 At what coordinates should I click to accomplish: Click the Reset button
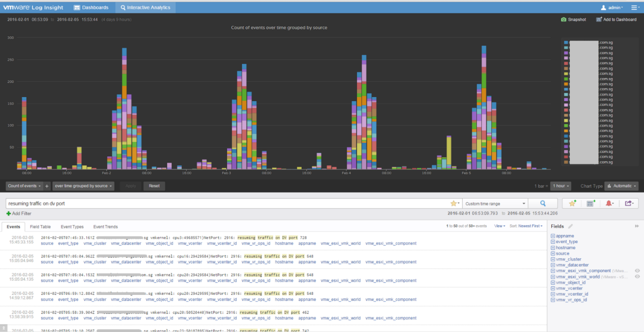(154, 186)
